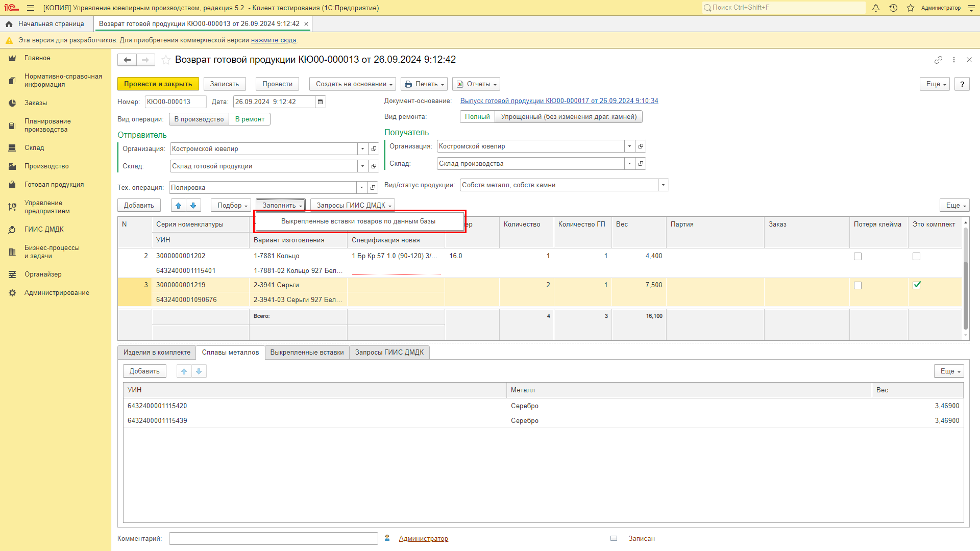980x551 pixels.
Task: Switch to Выкрепленные вставки tab
Action: click(x=307, y=353)
